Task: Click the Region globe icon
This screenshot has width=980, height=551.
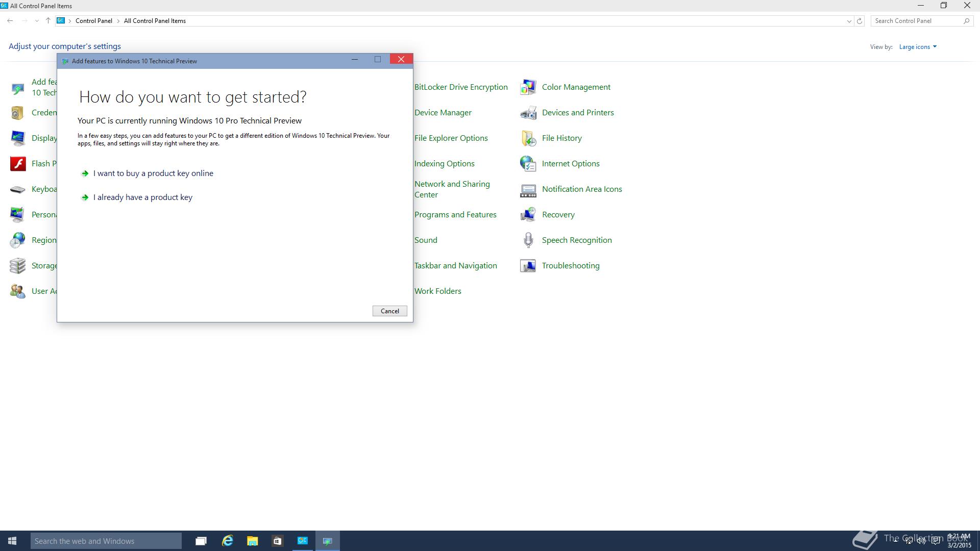Action: pyautogui.click(x=18, y=240)
